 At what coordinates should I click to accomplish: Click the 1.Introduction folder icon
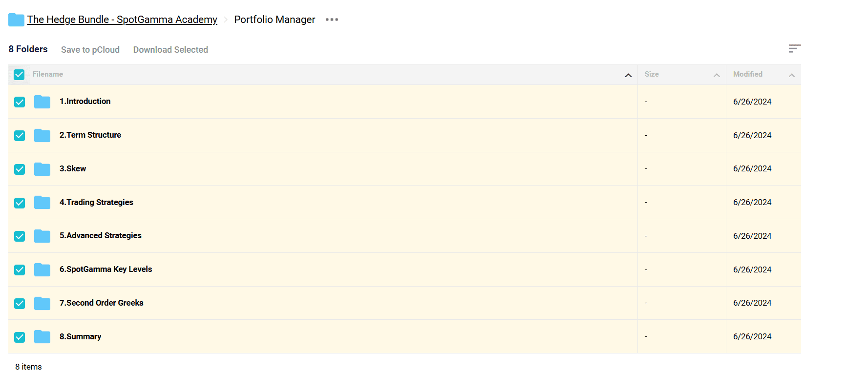(x=42, y=102)
